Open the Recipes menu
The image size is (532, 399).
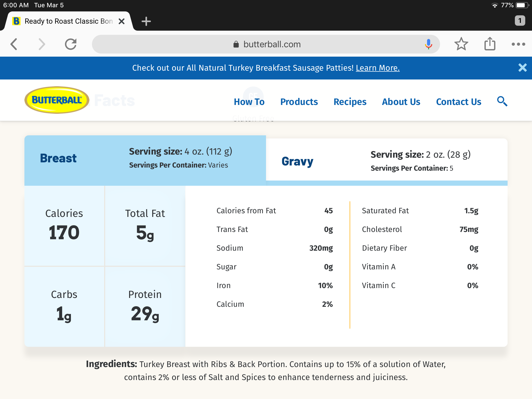350,102
